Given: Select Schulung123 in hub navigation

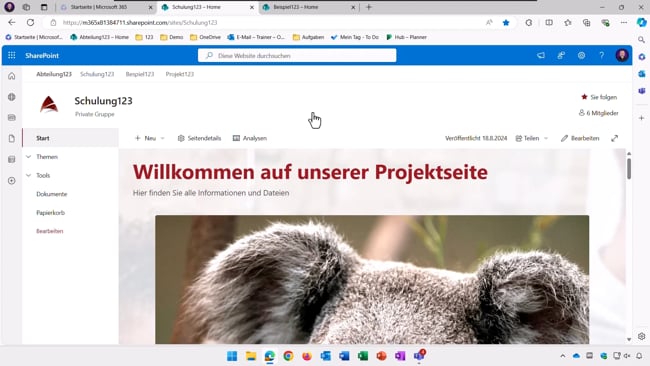Looking at the screenshot, I should tap(97, 74).
